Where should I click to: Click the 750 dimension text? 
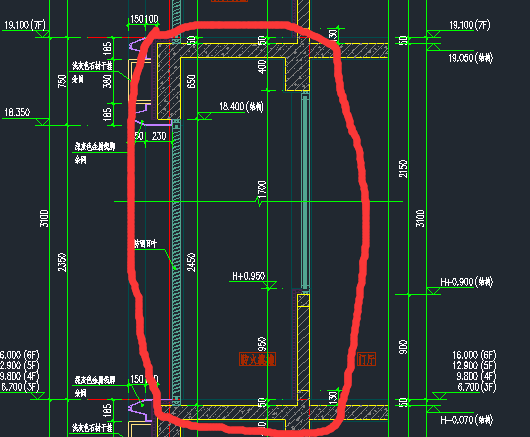pos(62,81)
